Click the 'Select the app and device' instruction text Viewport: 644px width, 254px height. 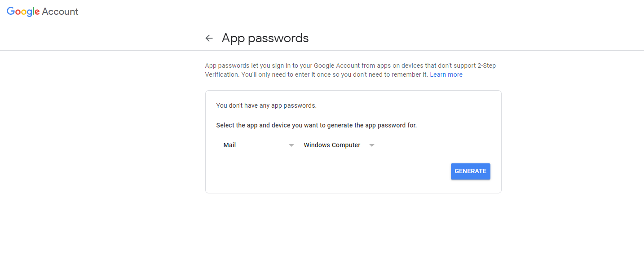(x=316, y=125)
